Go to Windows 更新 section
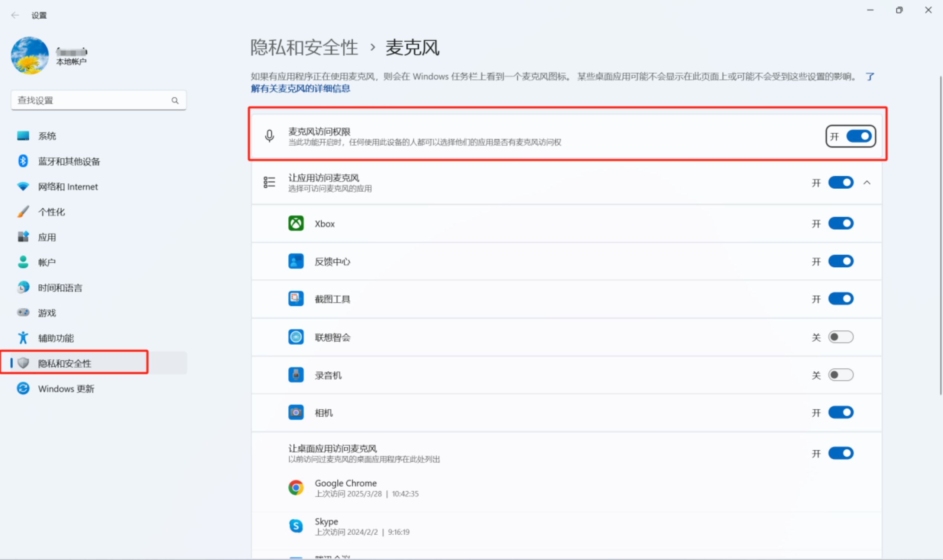Image resolution: width=943 pixels, height=560 pixels. tap(66, 389)
